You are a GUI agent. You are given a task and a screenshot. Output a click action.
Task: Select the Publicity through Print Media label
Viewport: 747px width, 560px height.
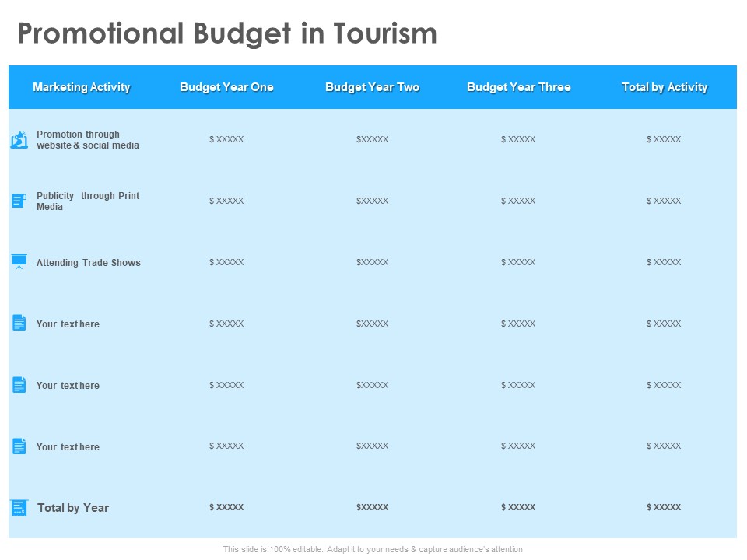[x=88, y=201]
